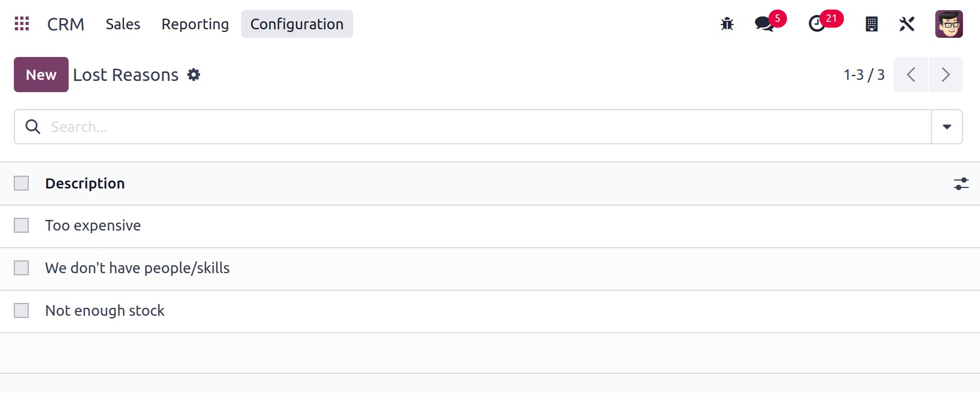This screenshot has width=980, height=393.
Task: Open the debug bug icon menu
Action: pyautogui.click(x=727, y=24)
